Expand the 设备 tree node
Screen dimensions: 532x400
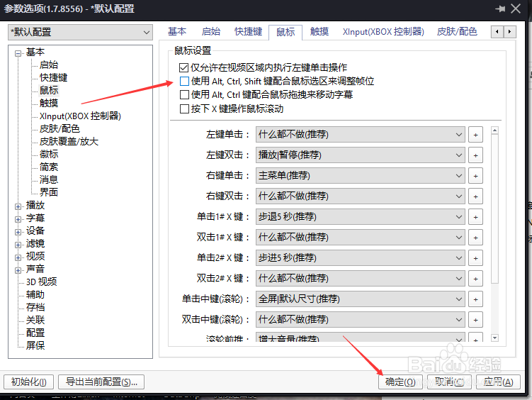coord(18,232)
